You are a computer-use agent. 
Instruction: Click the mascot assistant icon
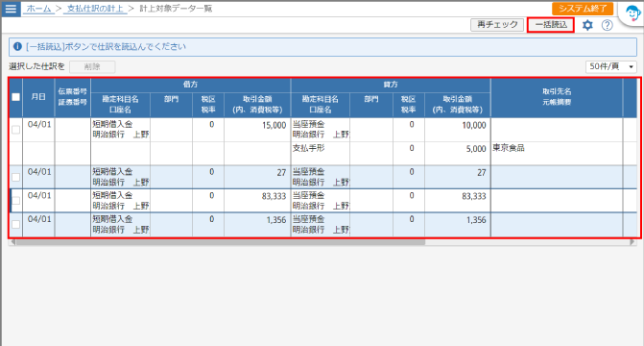[632, 13]
